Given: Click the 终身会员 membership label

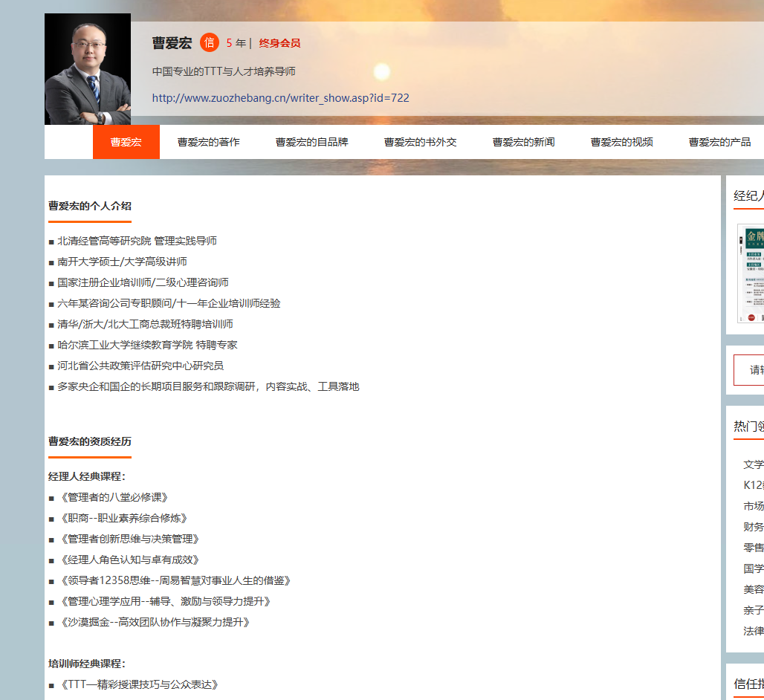Looking at the screenshot, I should (x=279, y=43).
